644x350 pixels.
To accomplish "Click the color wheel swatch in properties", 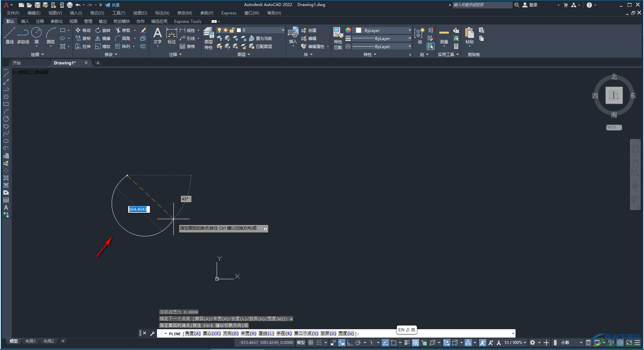I will coord(348,30).
